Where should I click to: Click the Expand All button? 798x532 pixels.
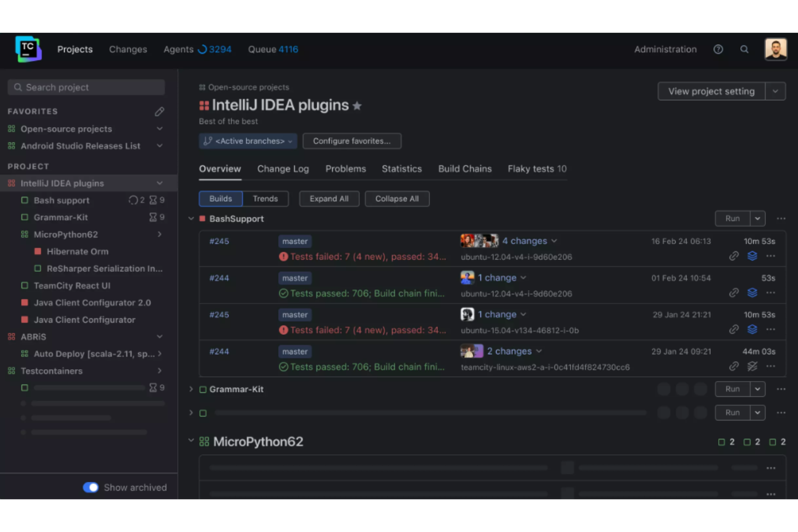pyautogui.click(x=329, y=199)
